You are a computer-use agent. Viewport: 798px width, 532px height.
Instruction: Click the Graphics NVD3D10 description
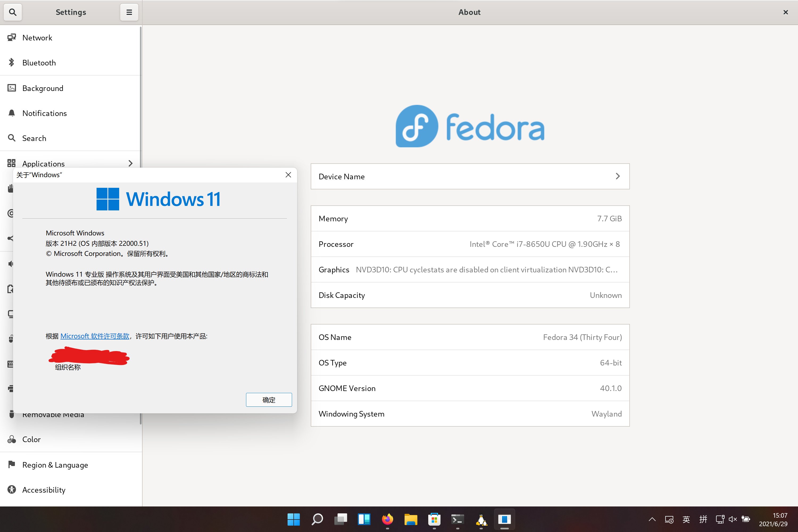(x=487, y=270)
